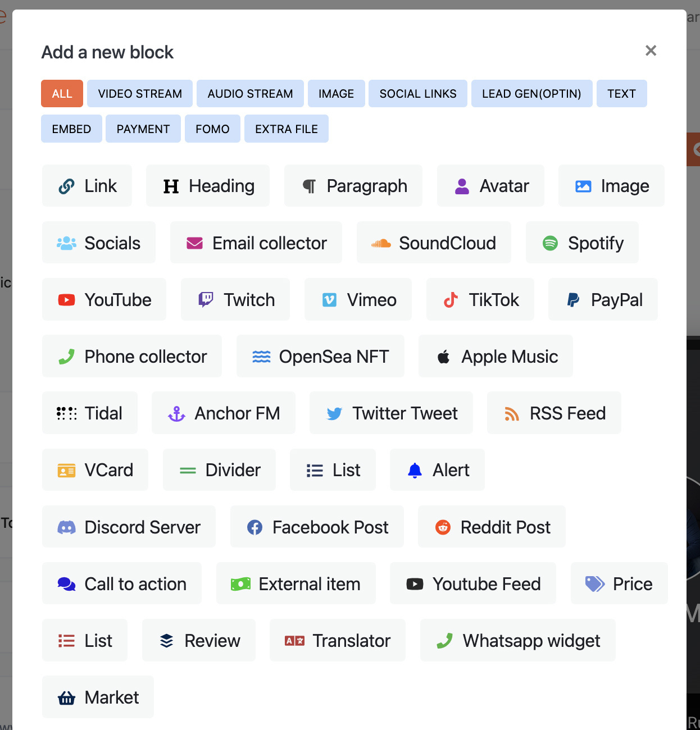Click the chain icon on Link block
The image size is (700, 730).
point(66,186)
